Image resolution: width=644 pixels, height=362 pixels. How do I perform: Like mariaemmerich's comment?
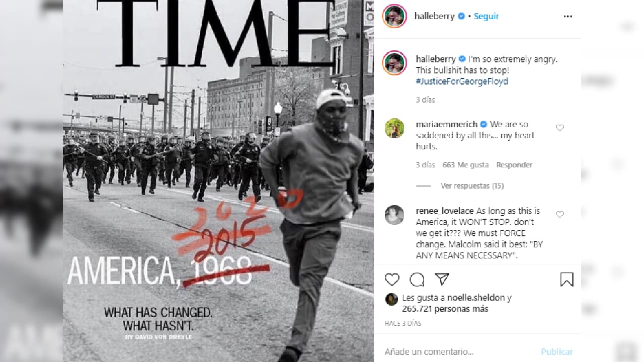[559, 128]
